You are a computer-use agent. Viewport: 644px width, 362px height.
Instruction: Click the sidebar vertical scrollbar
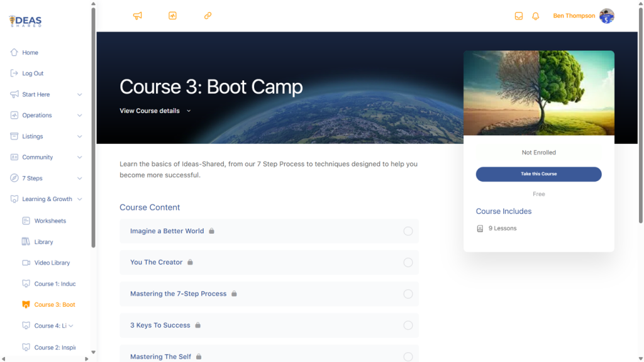coord(93,127)
